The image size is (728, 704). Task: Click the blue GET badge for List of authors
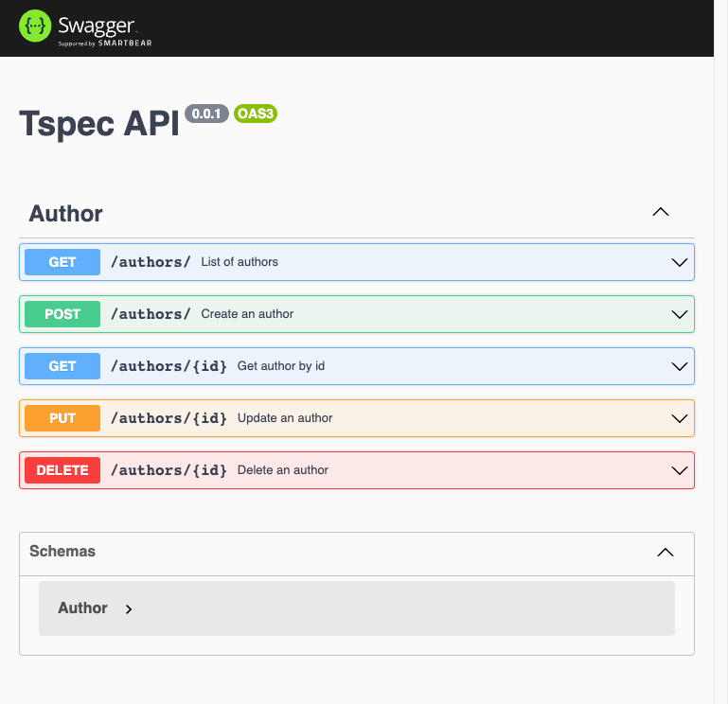tap(62, 262)
